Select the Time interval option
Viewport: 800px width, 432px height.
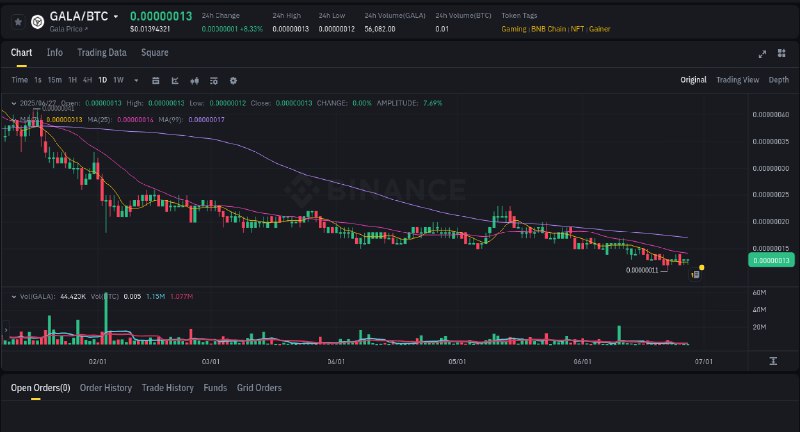click(19, 80)
